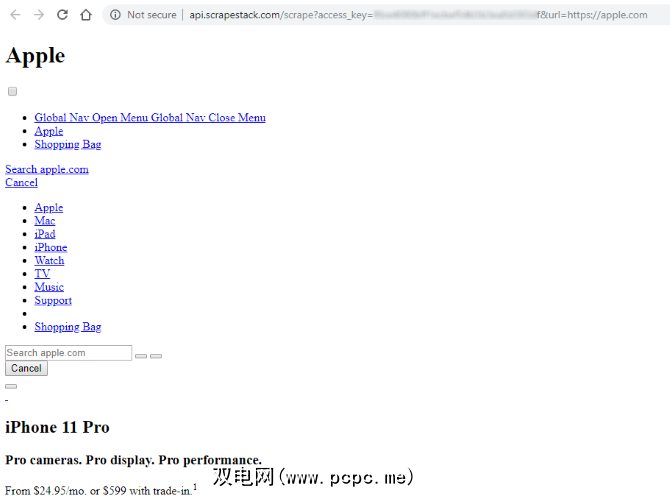Open Shopping Bag link below Support
This screenshot has height=500, width=670.
click(x=68, y=327)
